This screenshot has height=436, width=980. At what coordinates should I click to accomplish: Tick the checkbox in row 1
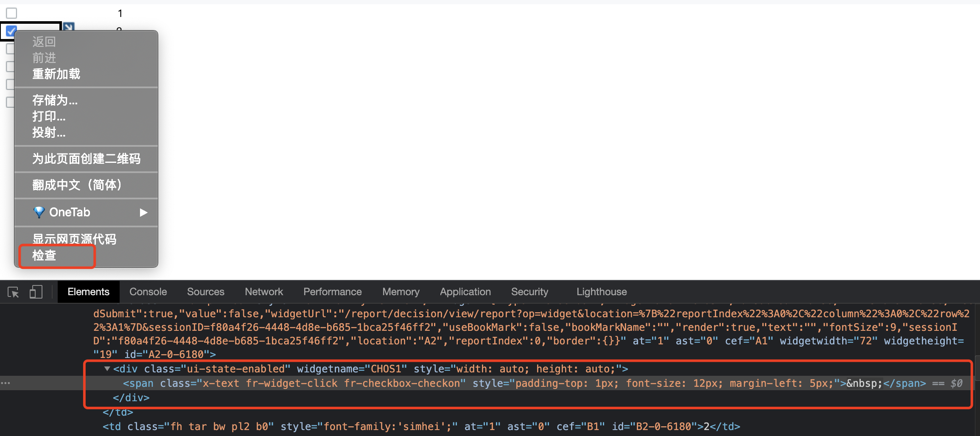coord(11,13)
